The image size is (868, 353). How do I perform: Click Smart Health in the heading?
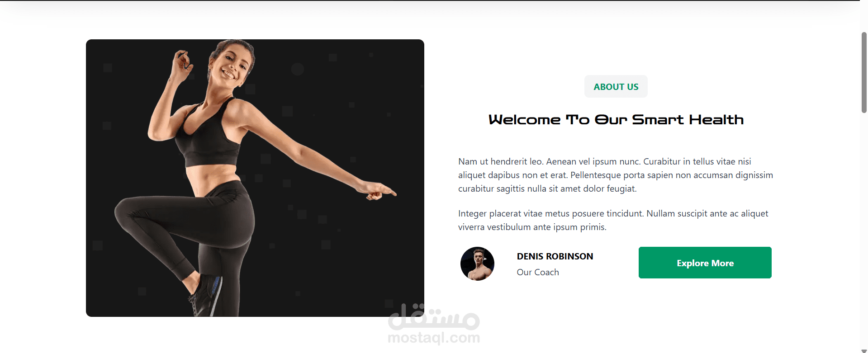[x=688, y=120]
